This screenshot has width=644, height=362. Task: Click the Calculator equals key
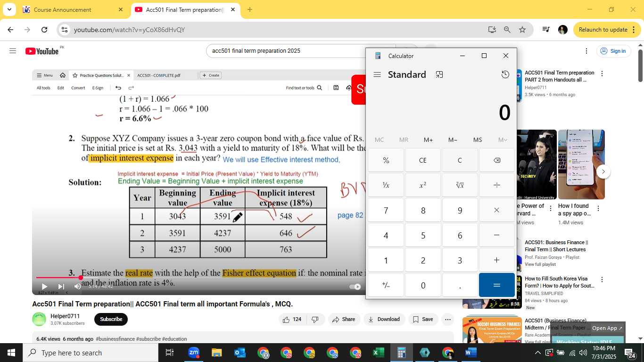point(497,285)
